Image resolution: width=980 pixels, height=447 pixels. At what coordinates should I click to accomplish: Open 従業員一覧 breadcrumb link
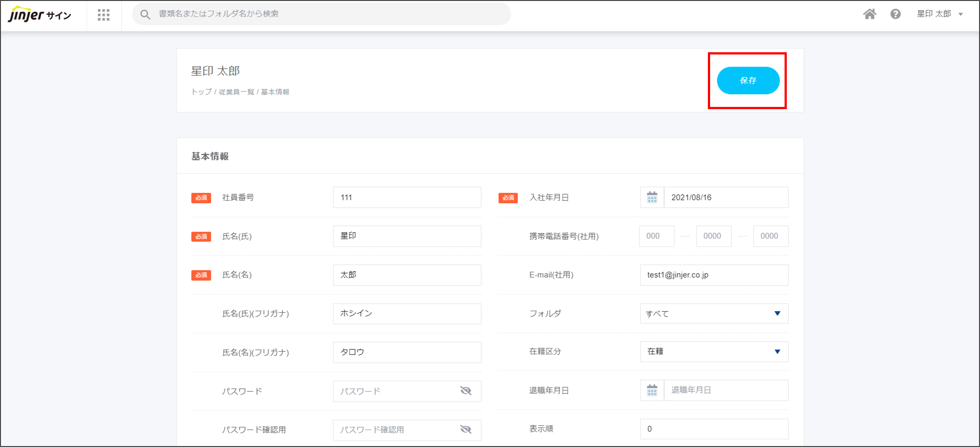(x=236, y=92)
